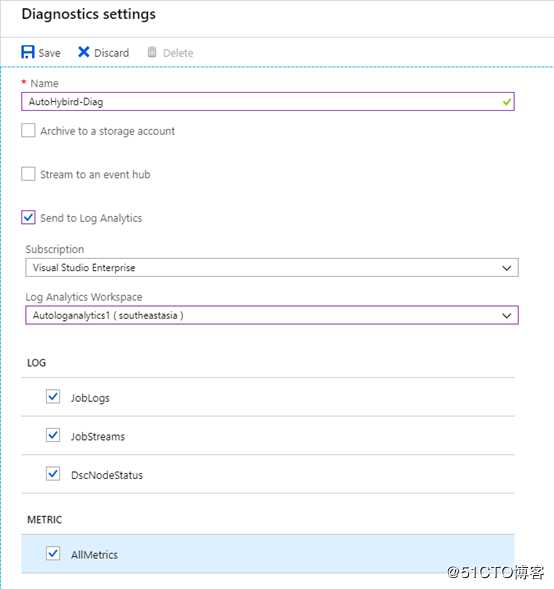The height and width of the screenshot is (589, 554).
Task: Click the Discard text label
Action: click(x=112, y=53)
